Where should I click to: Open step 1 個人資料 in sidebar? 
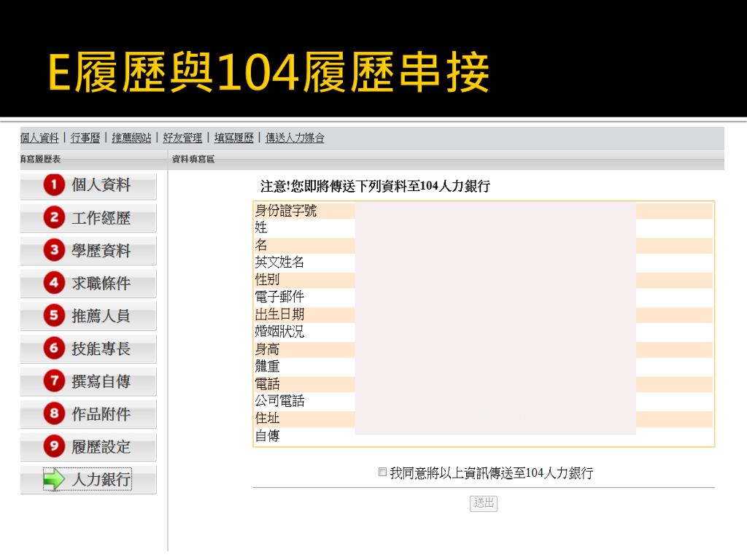tap(88, 185)
